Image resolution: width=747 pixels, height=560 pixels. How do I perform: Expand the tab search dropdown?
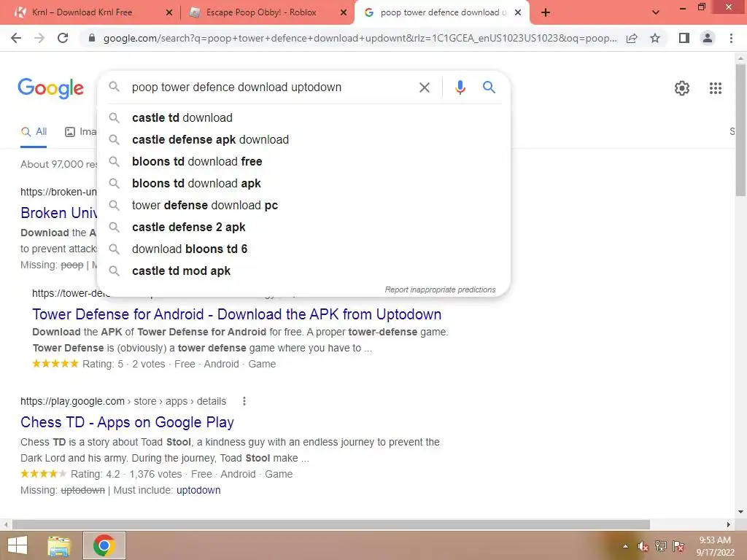[x=656, y=12]
